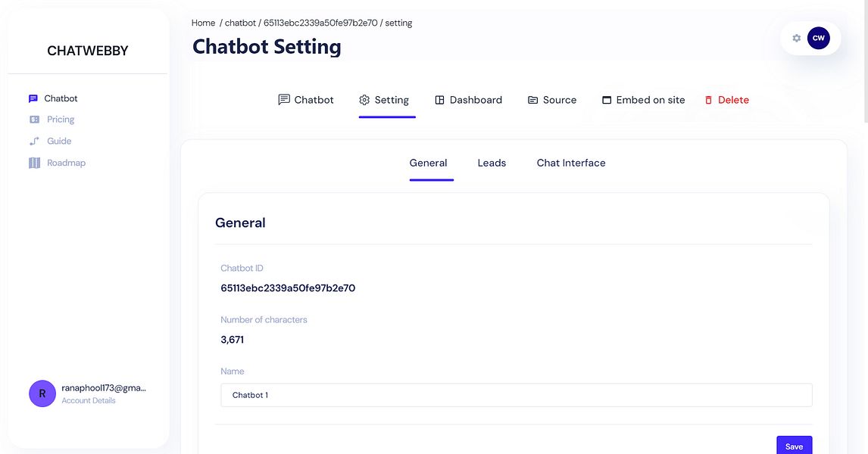Viewport: 868px width, 454px height.
Task: Click the red Delete trash icon
Action: [709, 100]
